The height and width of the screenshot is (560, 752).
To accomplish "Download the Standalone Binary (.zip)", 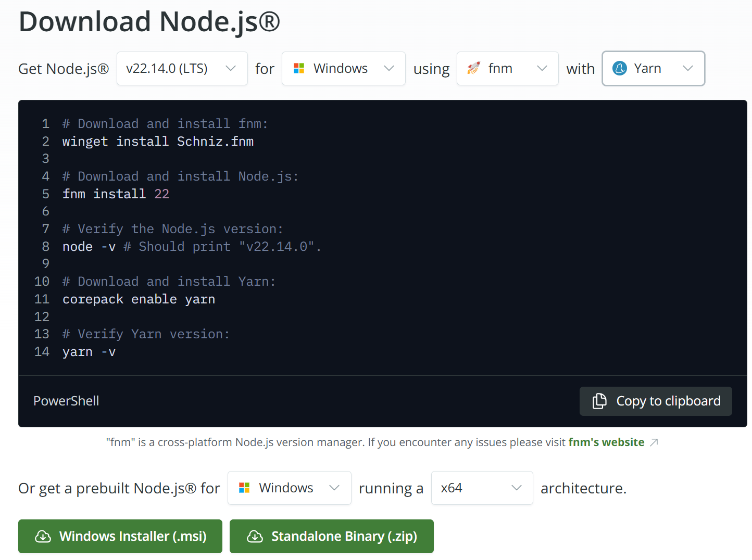I will (x=332, y=537).
